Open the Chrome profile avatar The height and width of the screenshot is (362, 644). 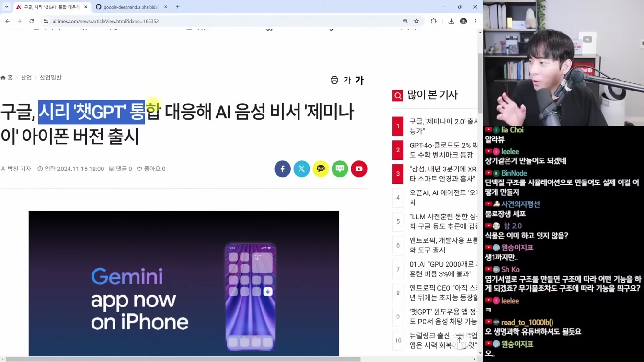click(x=463, y=21)
